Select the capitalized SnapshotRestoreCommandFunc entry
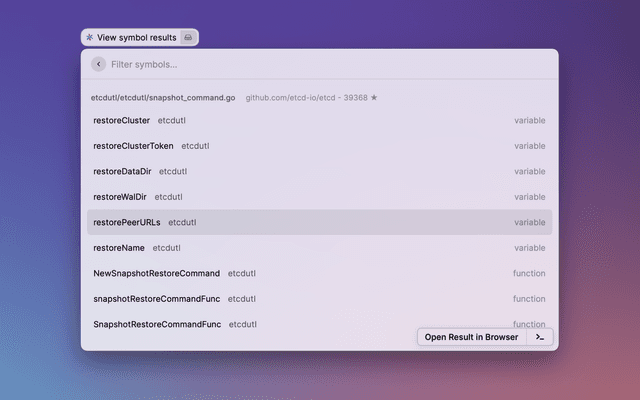The height and width of the screenshot is (400, 640). tap(157, 324)
